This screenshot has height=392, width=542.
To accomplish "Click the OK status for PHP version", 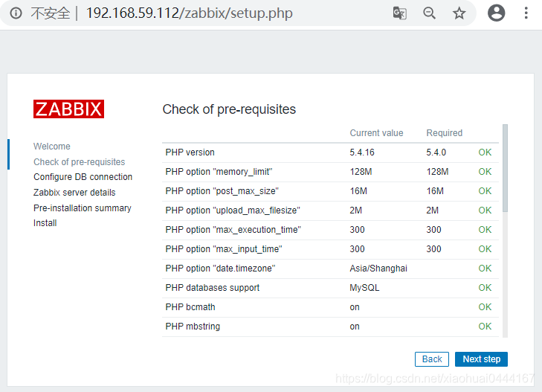I will (485, 152).
